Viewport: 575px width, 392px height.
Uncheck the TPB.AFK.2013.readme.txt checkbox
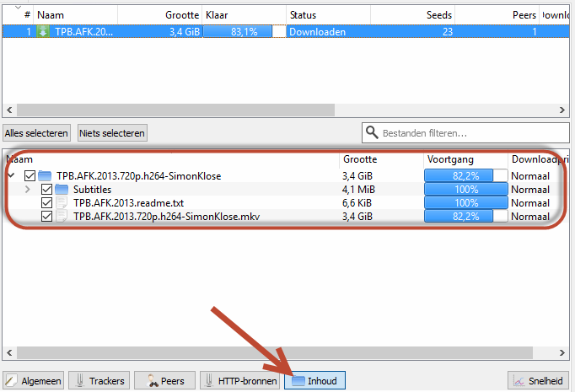point(46,203)
